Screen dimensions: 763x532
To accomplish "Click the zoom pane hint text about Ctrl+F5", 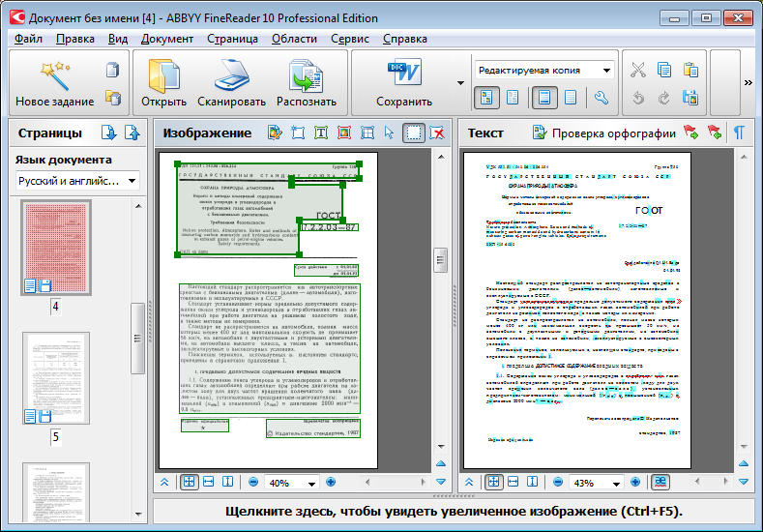I will pos(454,511).
